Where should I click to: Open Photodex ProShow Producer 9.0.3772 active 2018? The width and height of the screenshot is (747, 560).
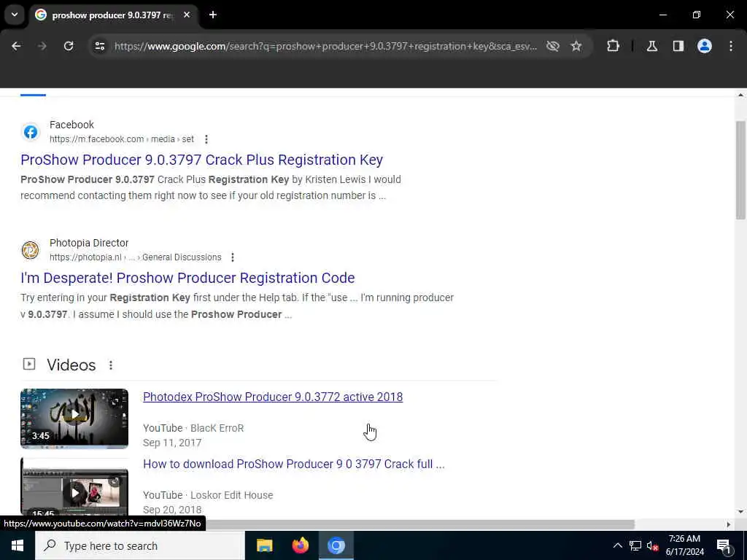click(x=273, y=397)
